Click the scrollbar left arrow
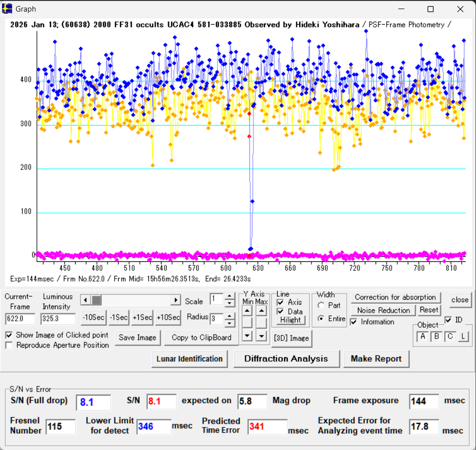Viewport: 476px width, 450px height. [x=85, y=300]
